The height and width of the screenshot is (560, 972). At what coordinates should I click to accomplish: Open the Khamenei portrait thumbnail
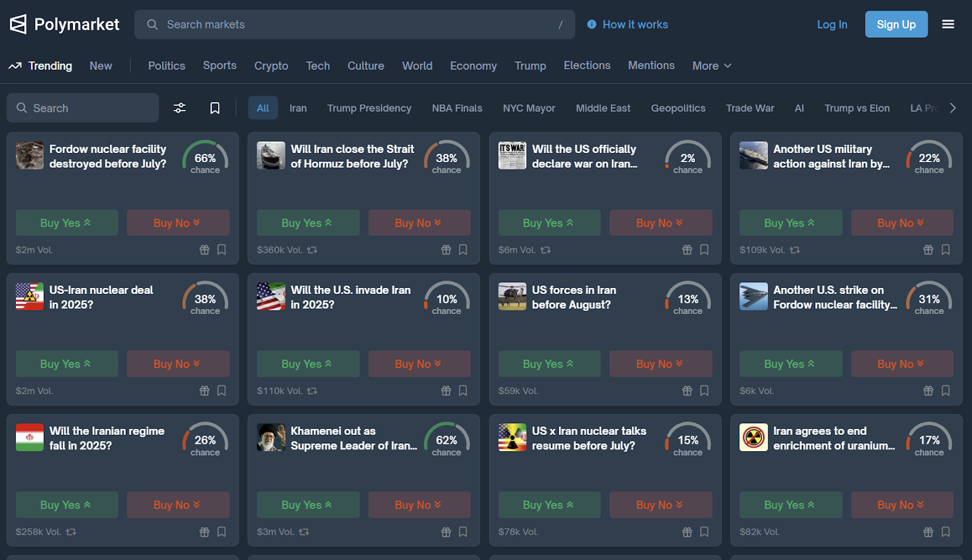click(271, 437)
